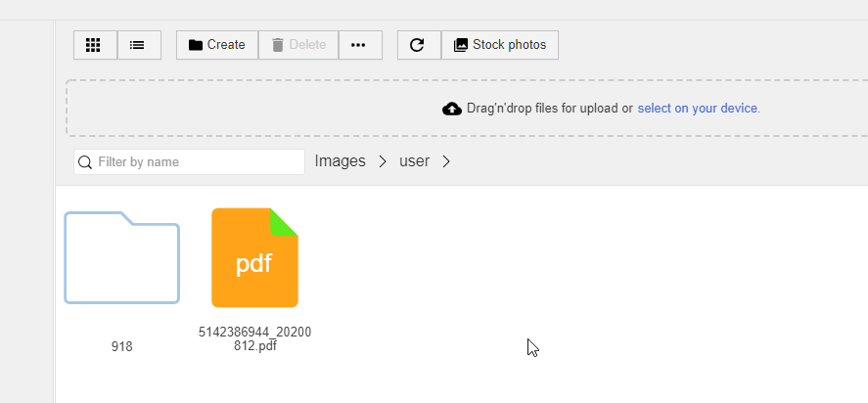Switch to grid view

tap(95, 45)
